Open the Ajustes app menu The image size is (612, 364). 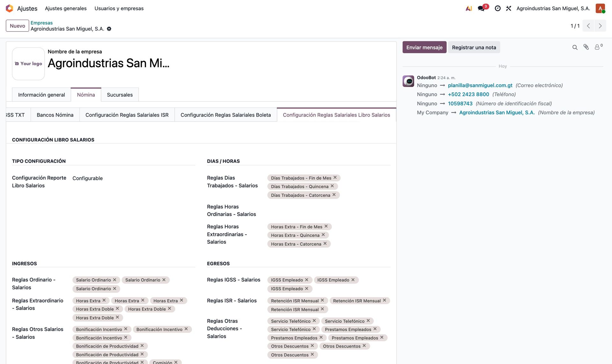coord(27,9)
